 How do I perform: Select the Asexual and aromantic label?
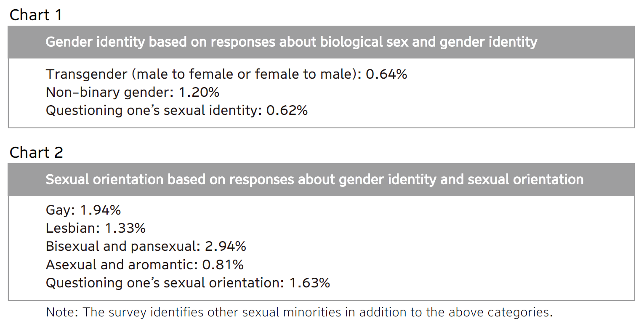[121, 265]
